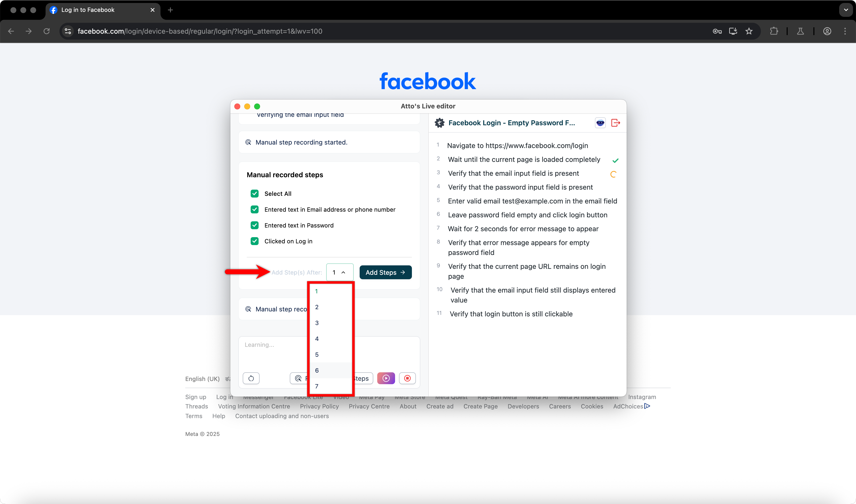Choose option 6 in the dropdown list
This screenshot has width=856, height=504.
[317, 370]
